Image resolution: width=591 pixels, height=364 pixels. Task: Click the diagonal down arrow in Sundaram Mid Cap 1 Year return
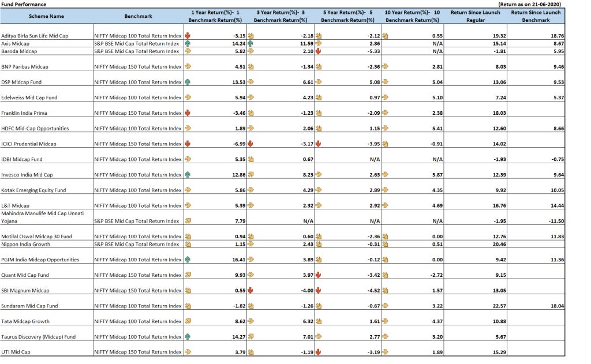point(188,306)
